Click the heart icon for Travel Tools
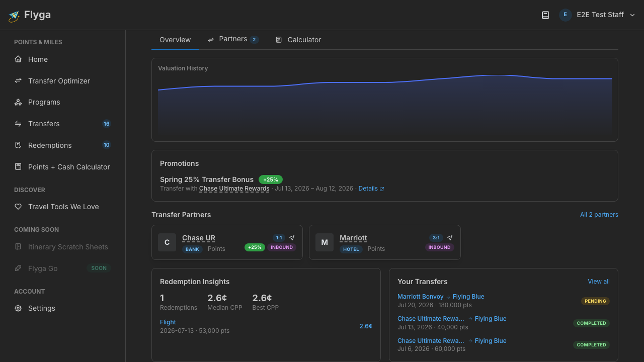Screen dimensions: 644x362 (18, 207)
